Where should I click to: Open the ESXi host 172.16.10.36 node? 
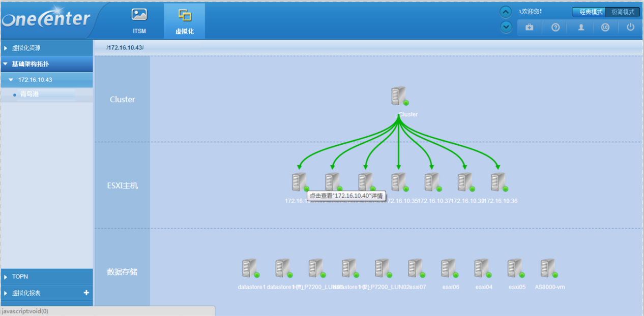point(498,182)
